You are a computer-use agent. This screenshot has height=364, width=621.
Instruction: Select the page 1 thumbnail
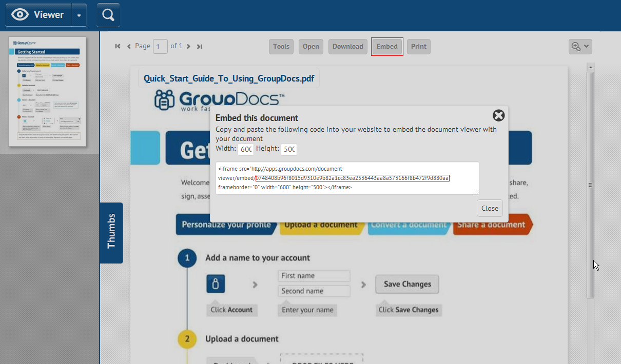47,91
